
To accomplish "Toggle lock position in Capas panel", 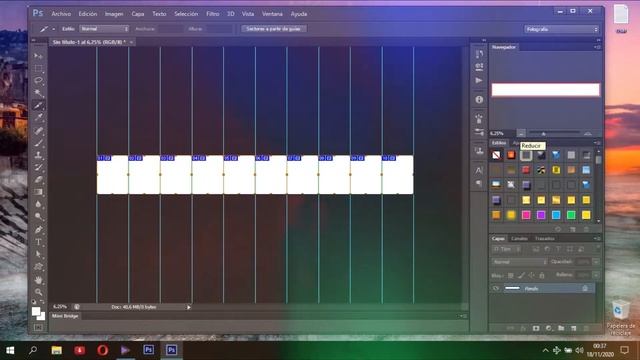I will pos(531,276).
